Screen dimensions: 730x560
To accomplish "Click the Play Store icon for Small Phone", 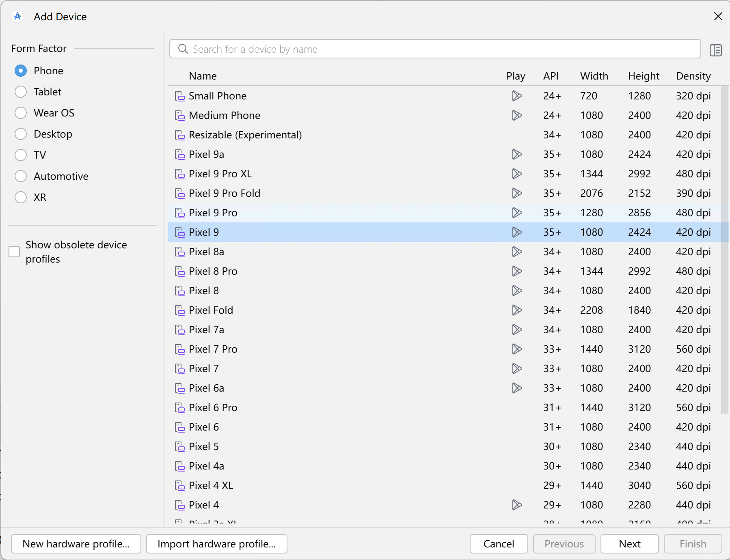I will click(517, 96).
